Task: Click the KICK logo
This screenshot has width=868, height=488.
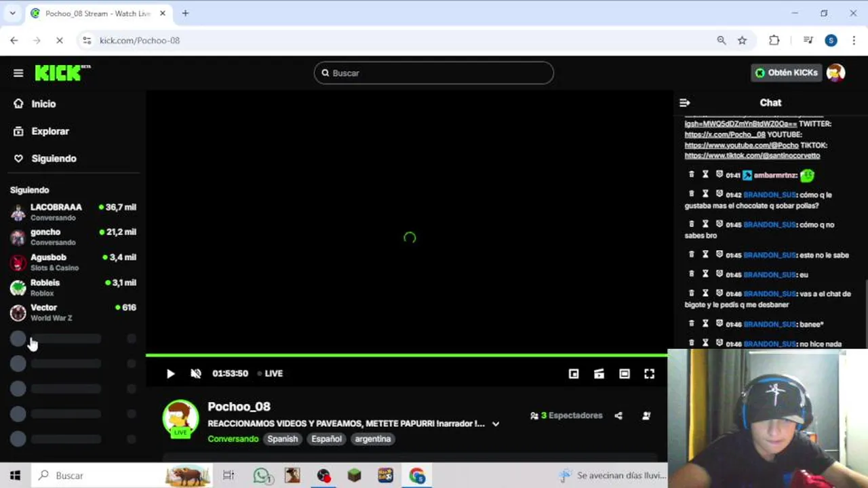Action: (x=62, y=73)
